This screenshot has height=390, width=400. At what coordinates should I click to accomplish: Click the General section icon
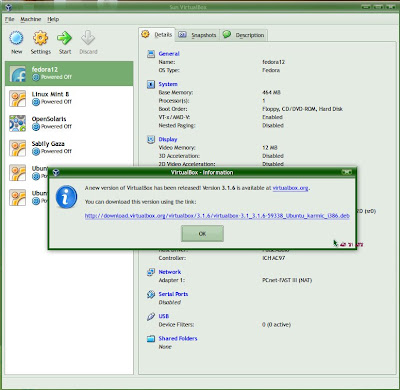click(x=151, y=54)
